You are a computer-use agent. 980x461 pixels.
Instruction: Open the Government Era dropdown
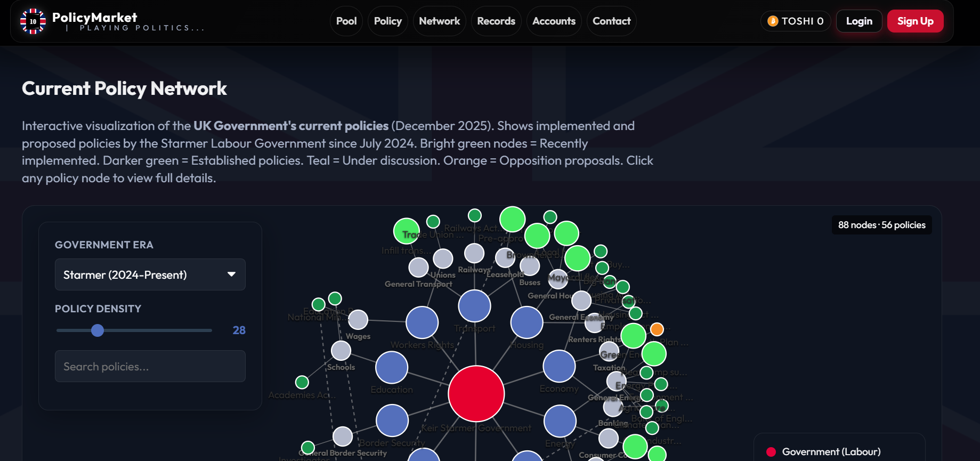click(x=150, y=274)
